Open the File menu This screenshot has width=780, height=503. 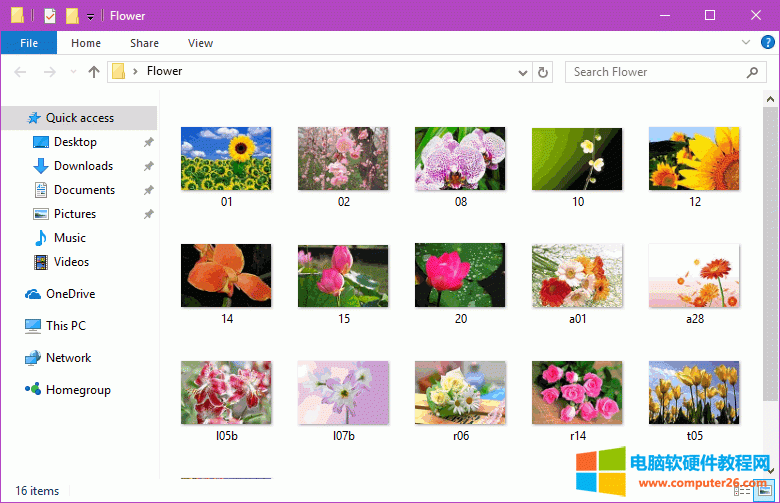[x=29, y=43]
